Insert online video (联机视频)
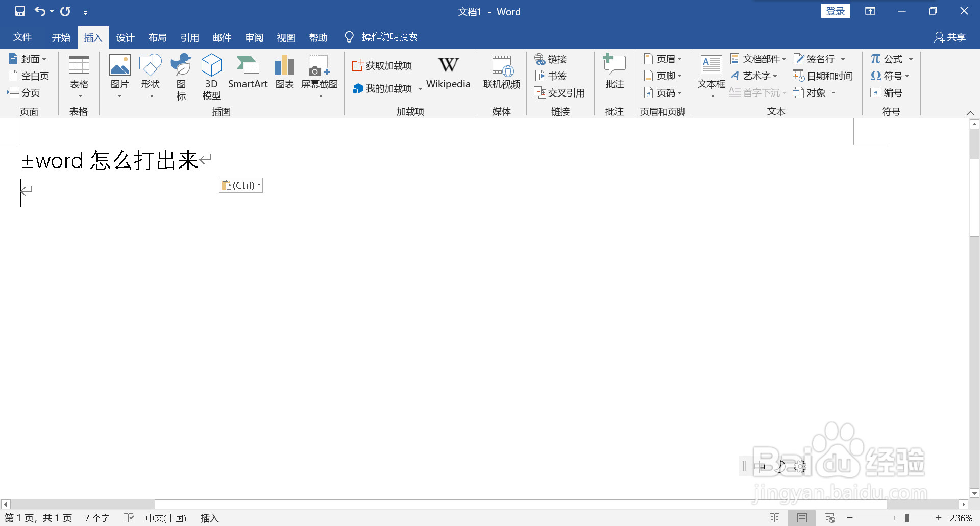The image size is (980, 526). (502, 73)
